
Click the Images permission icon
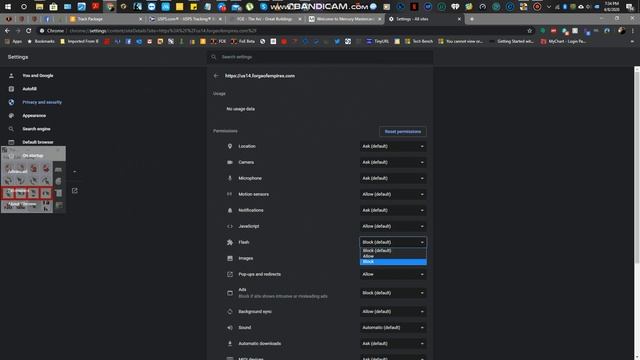pos(230,258)
